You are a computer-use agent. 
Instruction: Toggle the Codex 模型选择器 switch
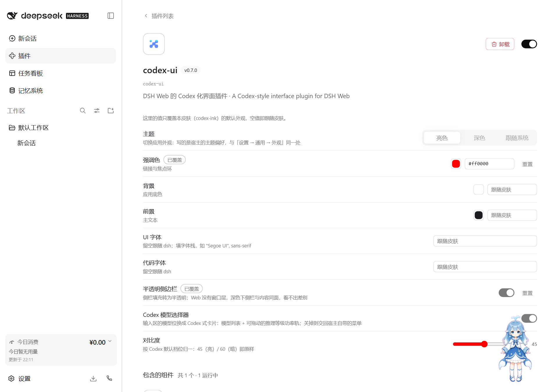coord(529,319)
